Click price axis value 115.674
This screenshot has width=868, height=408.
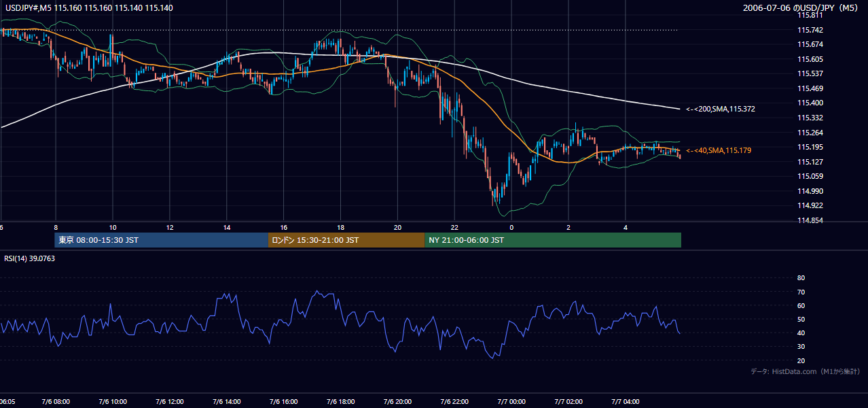811,44
